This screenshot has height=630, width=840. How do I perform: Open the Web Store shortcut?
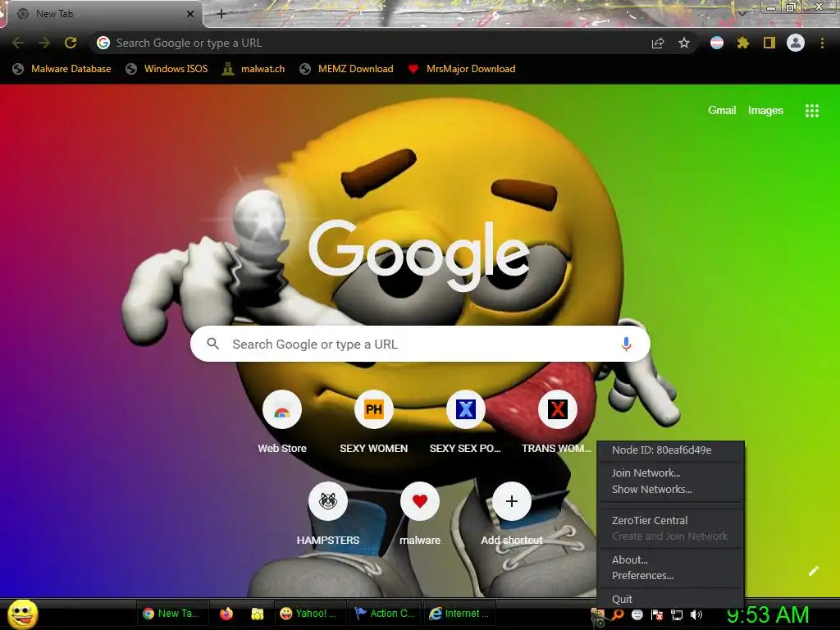282,422
